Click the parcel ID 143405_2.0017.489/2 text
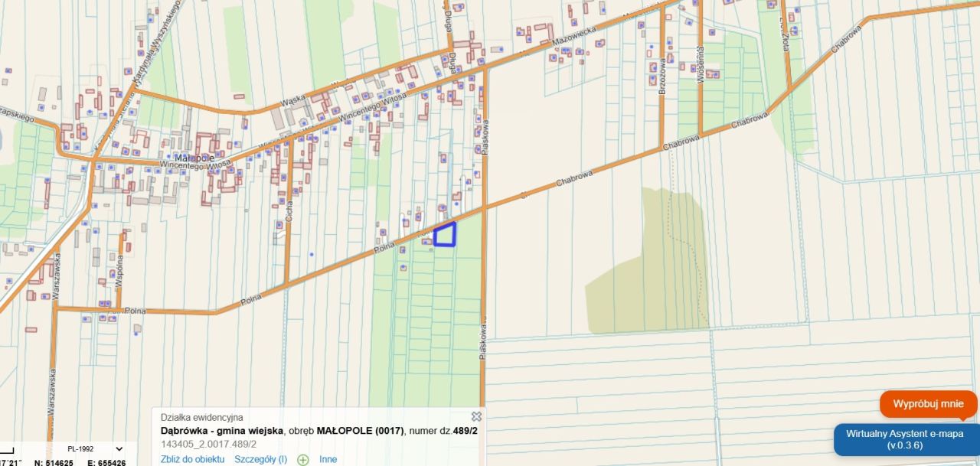 (x=208, y=444)
